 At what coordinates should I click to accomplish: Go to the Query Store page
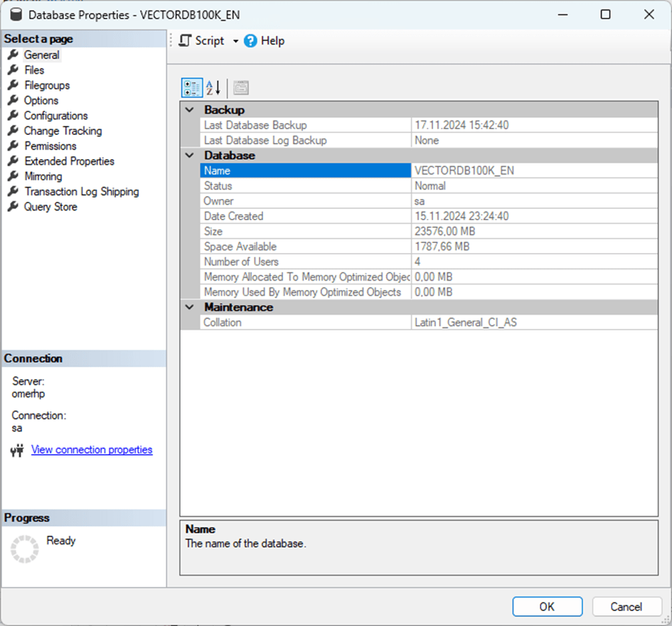50,207
